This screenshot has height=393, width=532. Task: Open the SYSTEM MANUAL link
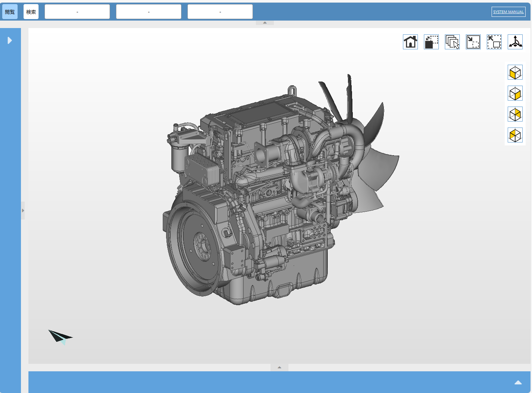pos(508,12)
